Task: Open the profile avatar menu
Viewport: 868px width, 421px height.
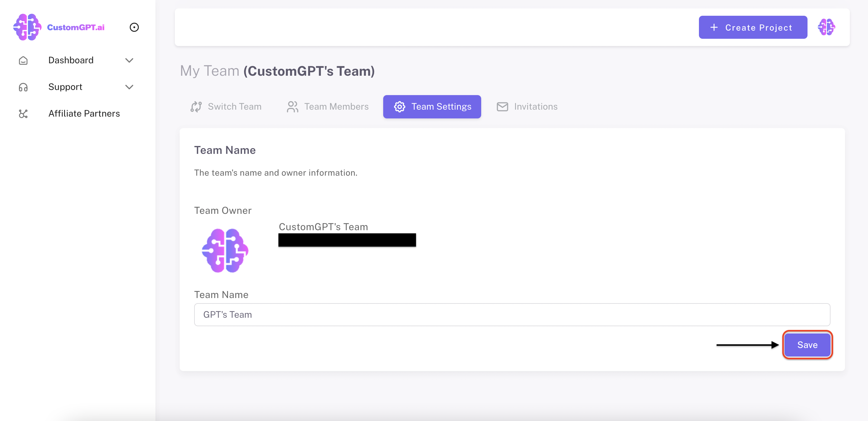Action: point(826,27)
